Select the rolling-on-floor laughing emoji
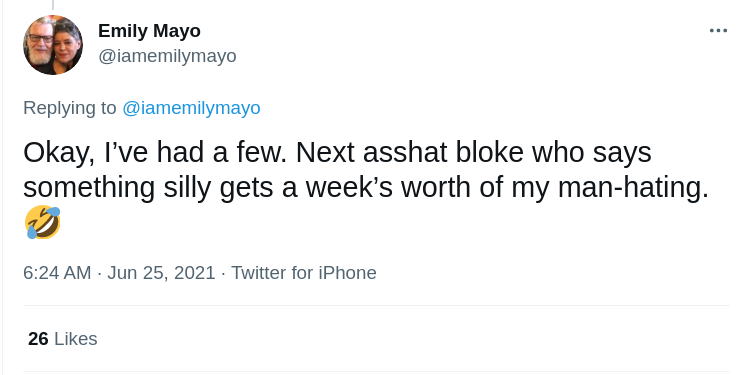Image resolution: width=748 pixels, height=375 pixels. pyautogui.click(x=43, y=222)
